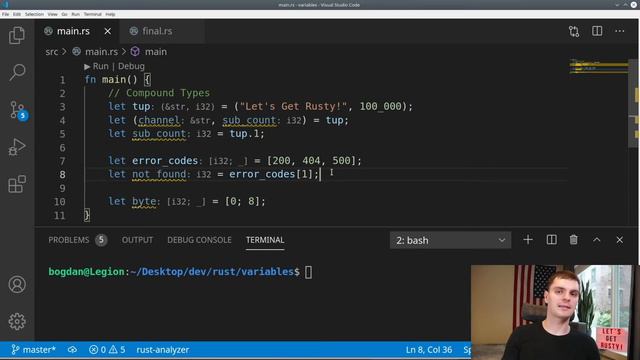Image resolution: width=640 pixels, height=360 pixels.
Task: Click line number 8 in the gutter
Action: tap(62, 174)
